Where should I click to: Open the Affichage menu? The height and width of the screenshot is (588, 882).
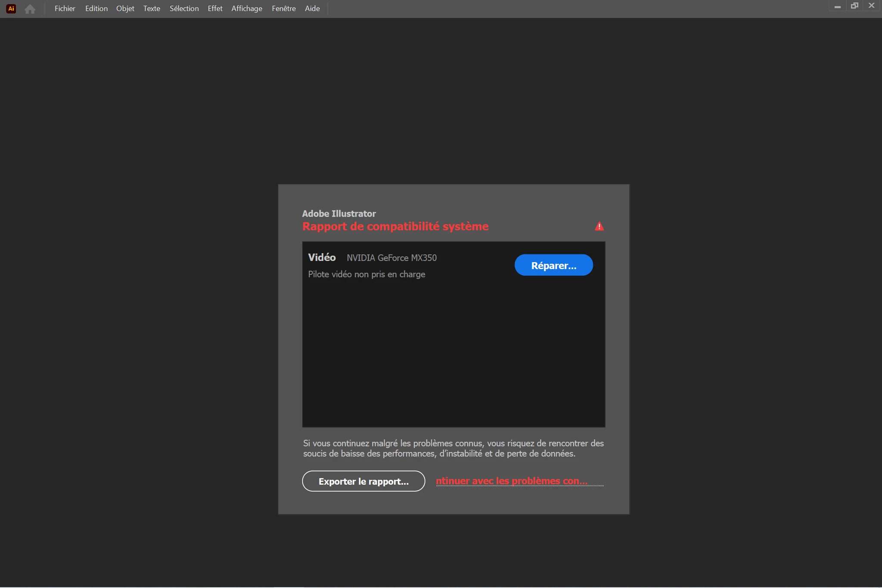(246, 9)
